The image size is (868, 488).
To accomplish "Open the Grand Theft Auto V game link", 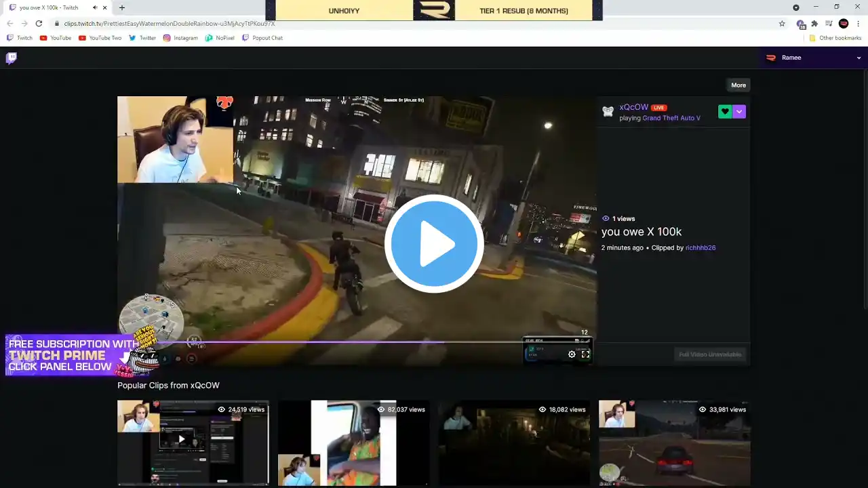I will (x=671, y=118).
